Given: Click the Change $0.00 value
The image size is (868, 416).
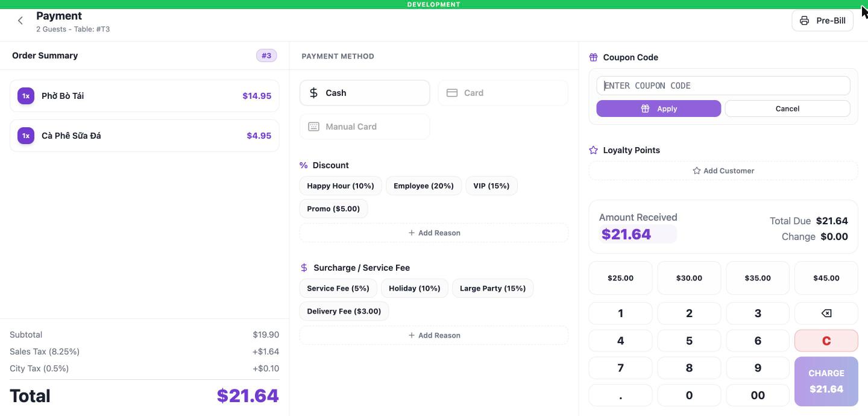Looking at the screenshot, I should tap(834, 236).
